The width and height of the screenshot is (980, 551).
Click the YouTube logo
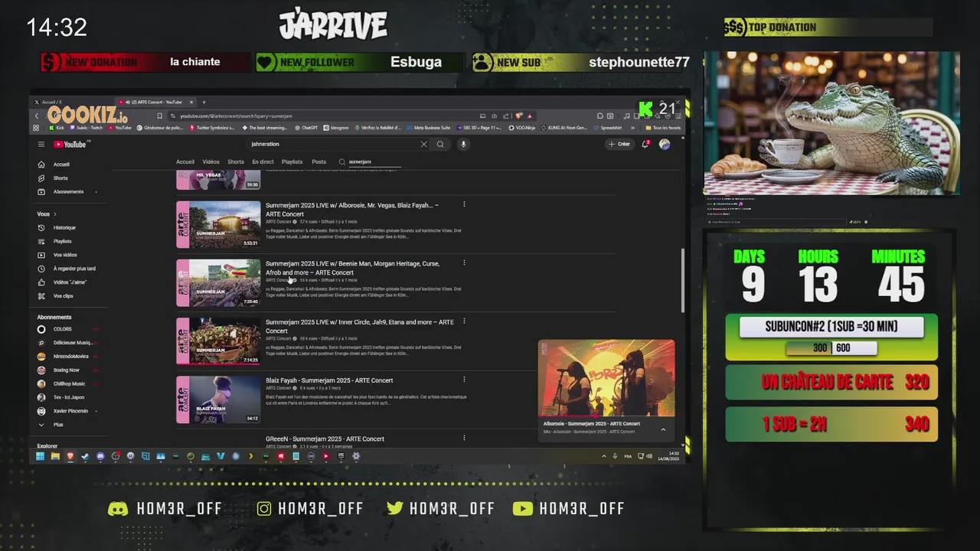point(70,144)
